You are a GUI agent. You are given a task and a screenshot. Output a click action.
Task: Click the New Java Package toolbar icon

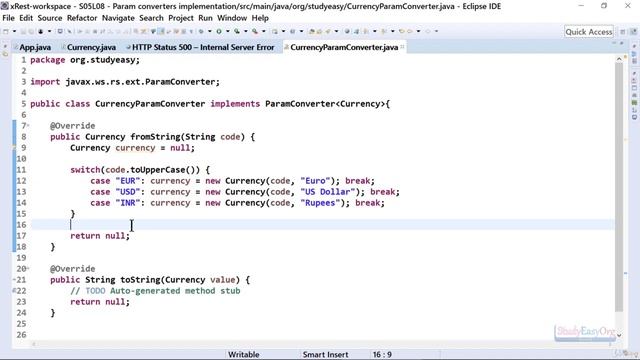point(275,31)
